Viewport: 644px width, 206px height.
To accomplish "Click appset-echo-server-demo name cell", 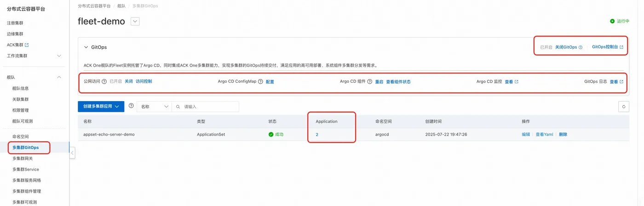I will click(109, 134).
